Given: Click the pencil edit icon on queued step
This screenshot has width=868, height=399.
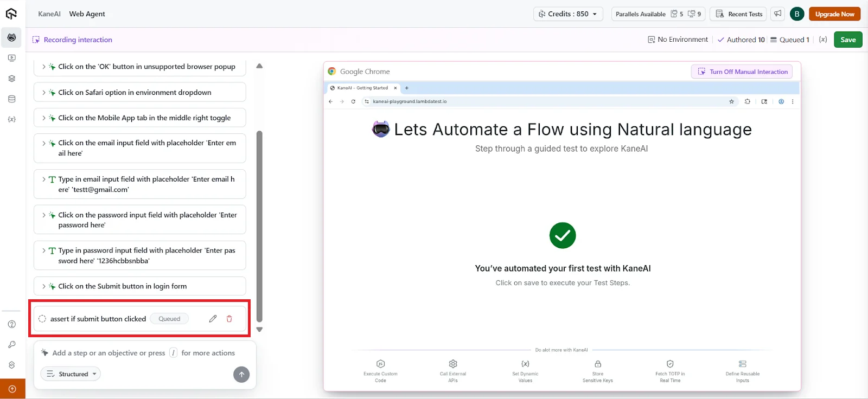Looking at the screenshot, I should tap(213, 319).
